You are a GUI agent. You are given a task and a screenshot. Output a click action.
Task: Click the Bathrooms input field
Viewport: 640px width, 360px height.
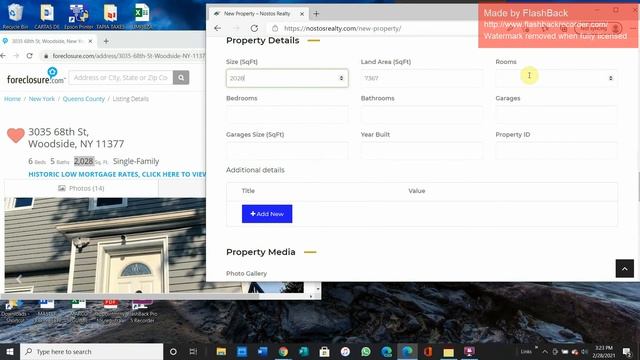click(x=422, y=114)
